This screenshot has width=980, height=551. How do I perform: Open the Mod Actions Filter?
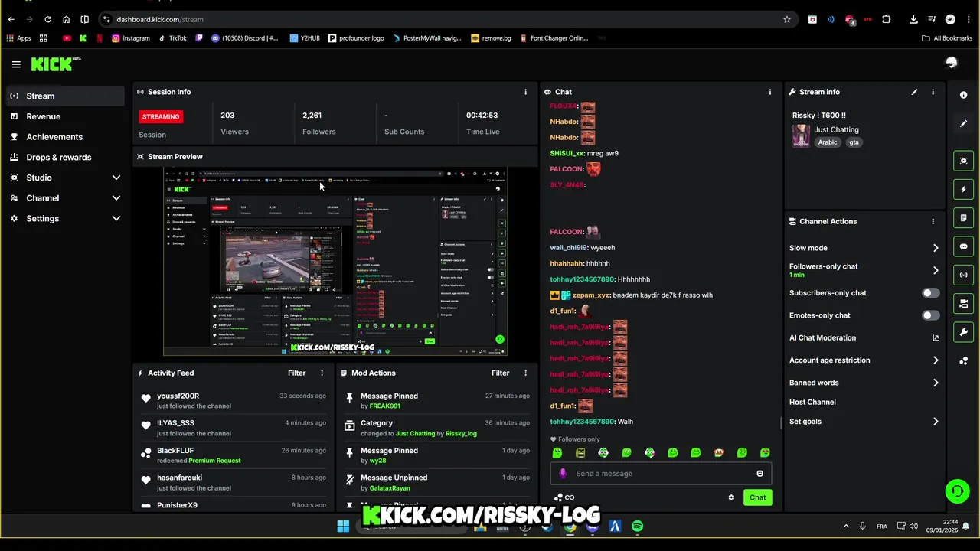pos(500,373)
